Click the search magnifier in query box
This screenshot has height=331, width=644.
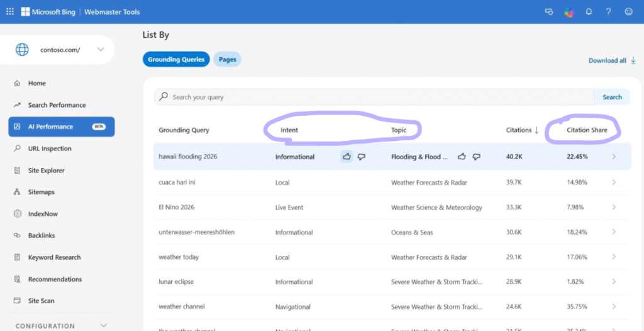[x=164, y=97]
